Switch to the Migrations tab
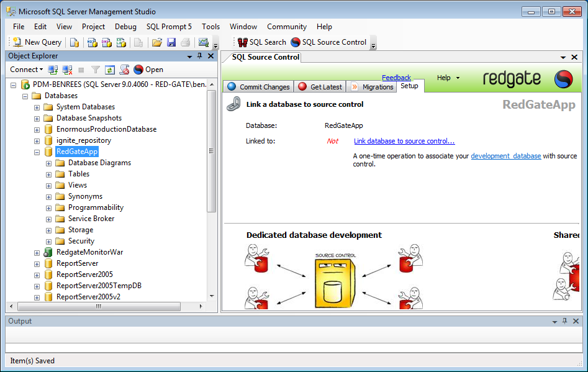Image resolution: width=588 pixels, height=372 pixels. pos(372,86)
